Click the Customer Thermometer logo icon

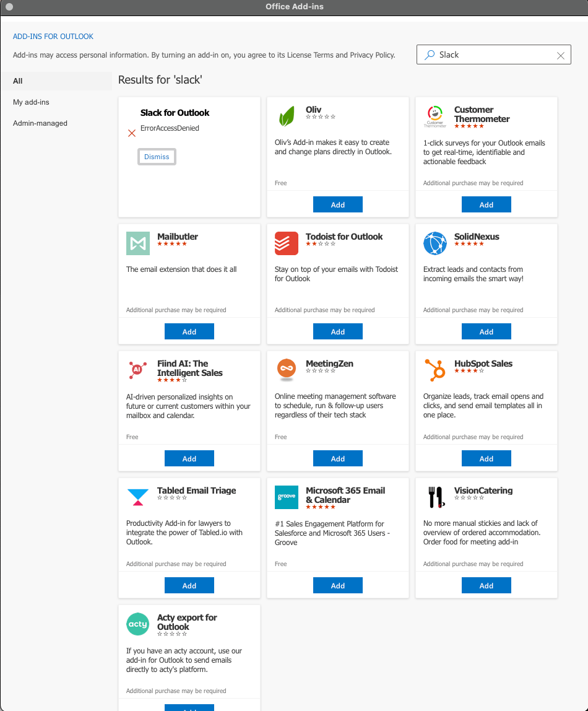click(435, 116)
